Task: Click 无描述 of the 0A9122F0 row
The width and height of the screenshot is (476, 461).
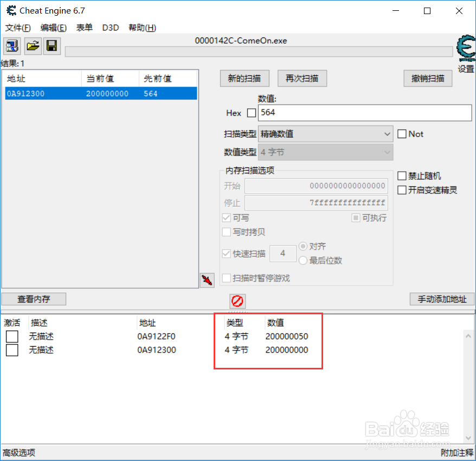Action: [41, 336]
